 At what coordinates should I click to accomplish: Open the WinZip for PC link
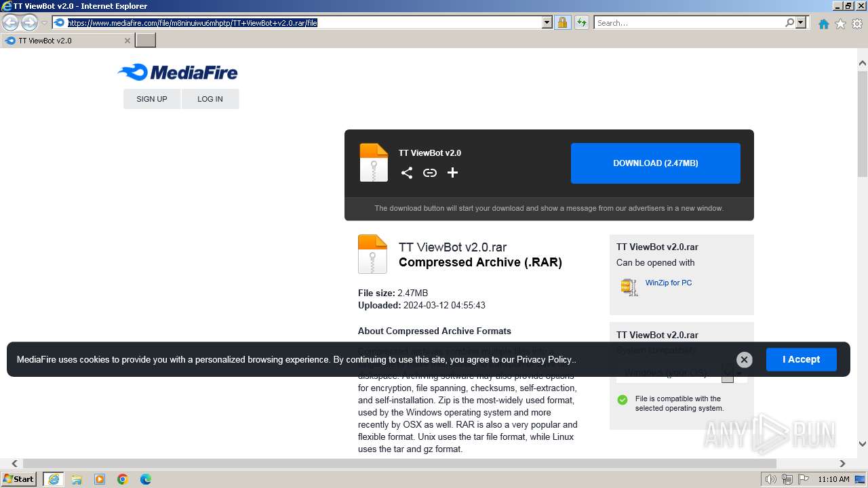click(x=669, y=283)
